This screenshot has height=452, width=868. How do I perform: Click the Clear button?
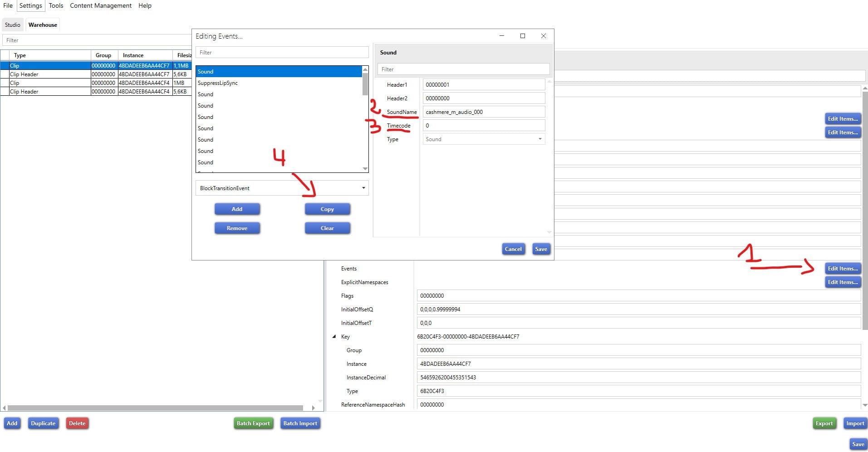click(x=327, y=228)
